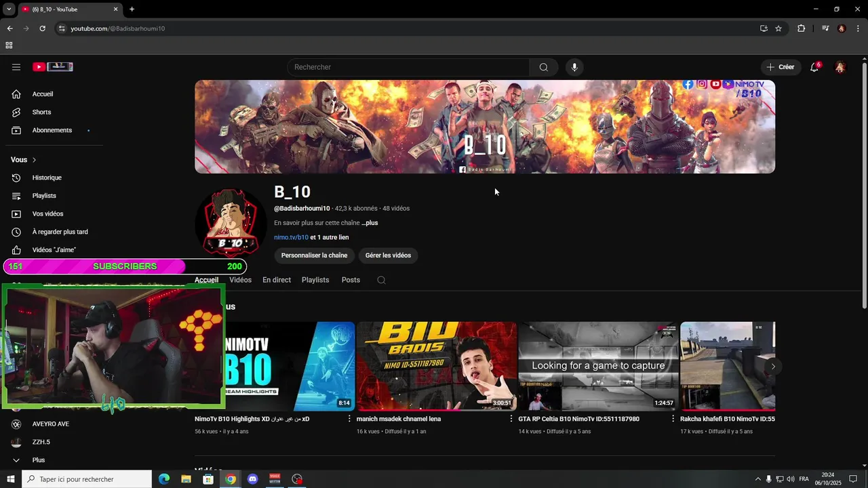Viewport: 868px width, 488px height.
Task: Open Chrome three-dot menu
Action: click(859, 28)
